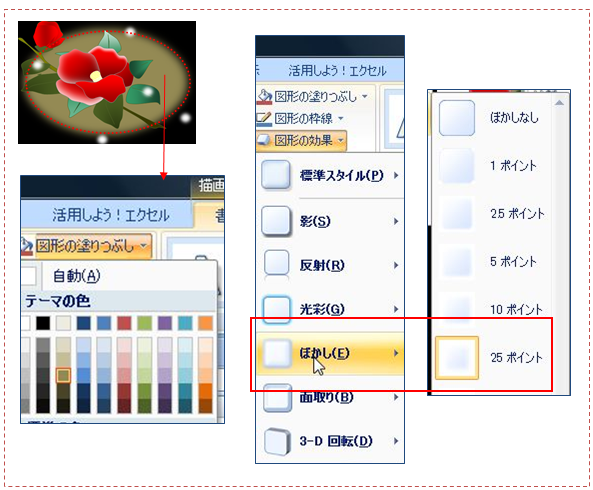Choose ぼかし(E) menu entry
The width and height of the screenshot is (593, 490).
[x=330, y=353]
